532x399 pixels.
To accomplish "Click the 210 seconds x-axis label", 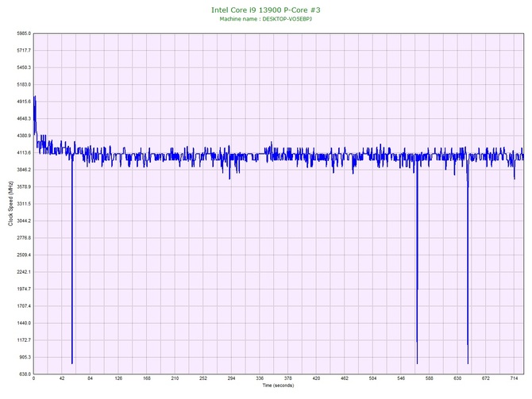I will click(175, 378).
